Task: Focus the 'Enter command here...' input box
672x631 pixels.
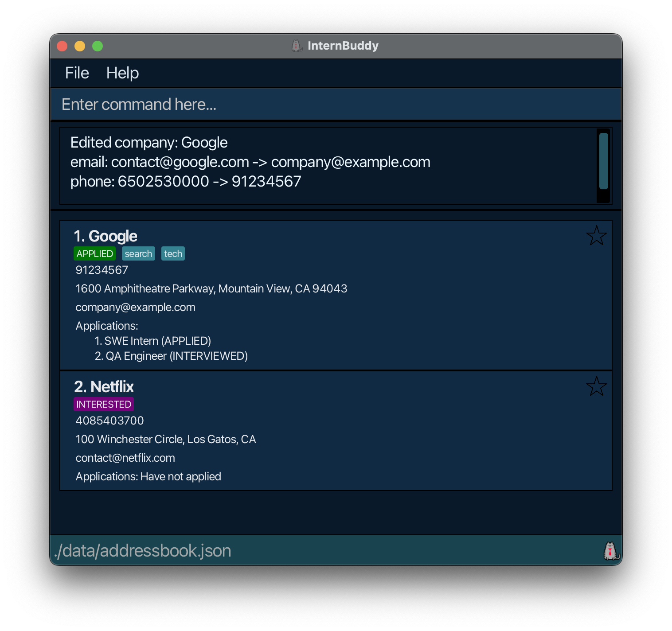Action: click(x=336, y=105)
